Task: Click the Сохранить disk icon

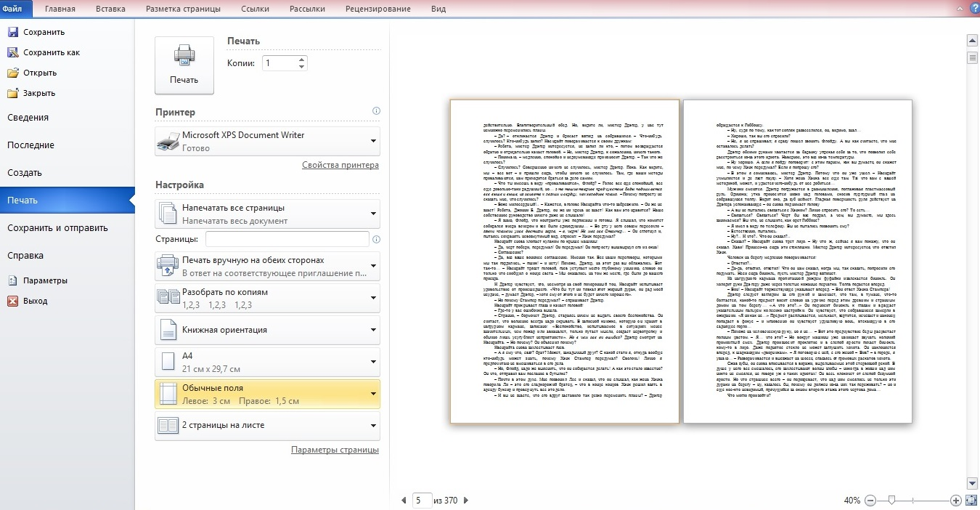Action: 12,32
